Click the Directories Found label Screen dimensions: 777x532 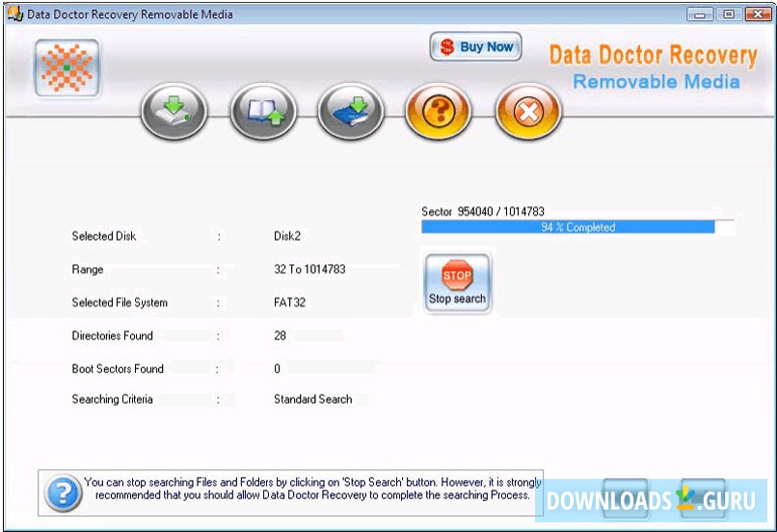[112, 335]
